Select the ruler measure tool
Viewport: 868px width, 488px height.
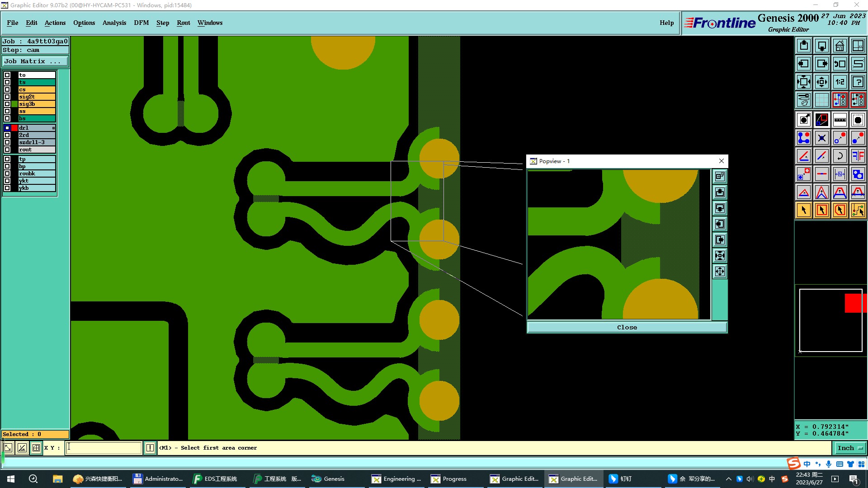[840, 120]
